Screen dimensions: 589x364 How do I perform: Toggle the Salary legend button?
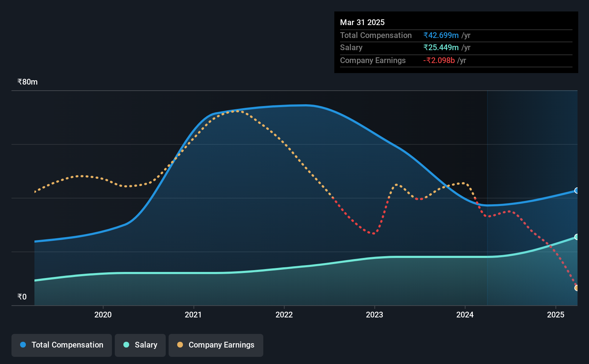click(140, 345)
